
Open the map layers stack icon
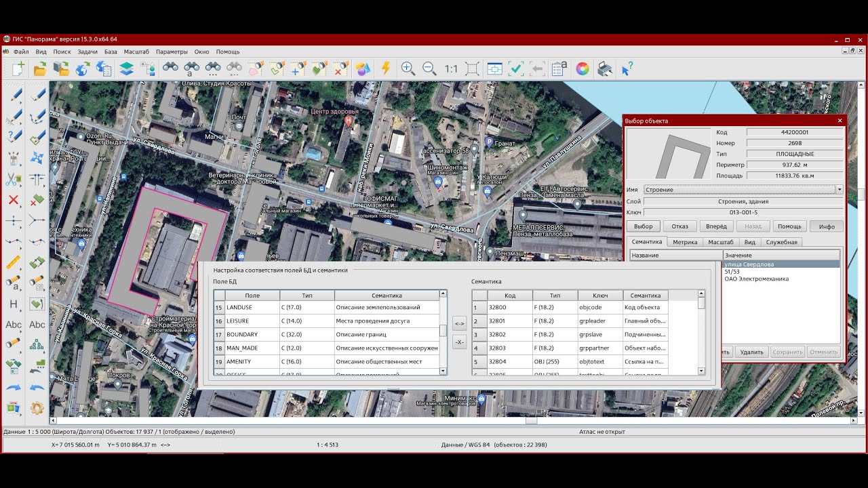pyautogui.click(x=126, y=68)
